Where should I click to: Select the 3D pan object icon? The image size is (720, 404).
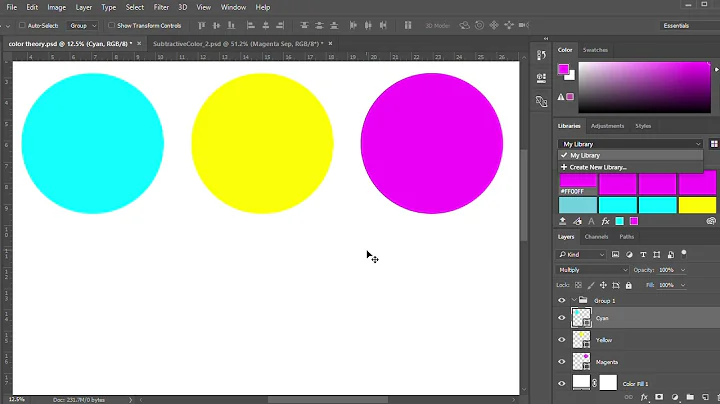[x=494, y=26]
